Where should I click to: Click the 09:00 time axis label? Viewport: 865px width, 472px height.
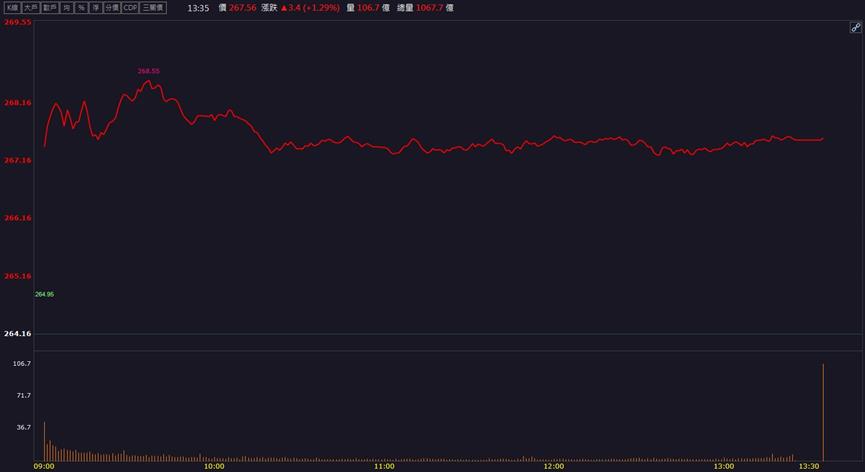44,466
